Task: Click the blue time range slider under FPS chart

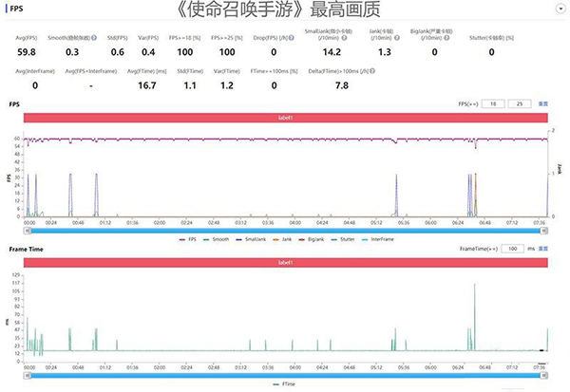Action: pyautogui.click(x=285, y=229)
